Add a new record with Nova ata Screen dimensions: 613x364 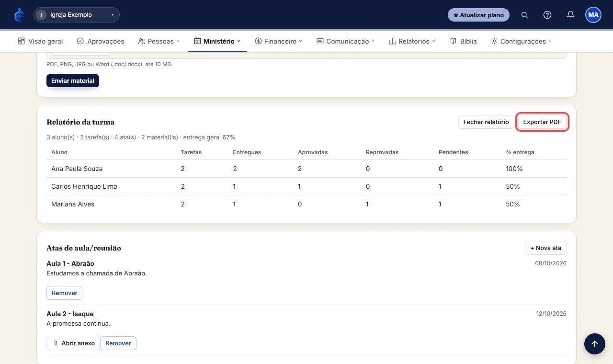pyautogui.click(x=546, y=248)
